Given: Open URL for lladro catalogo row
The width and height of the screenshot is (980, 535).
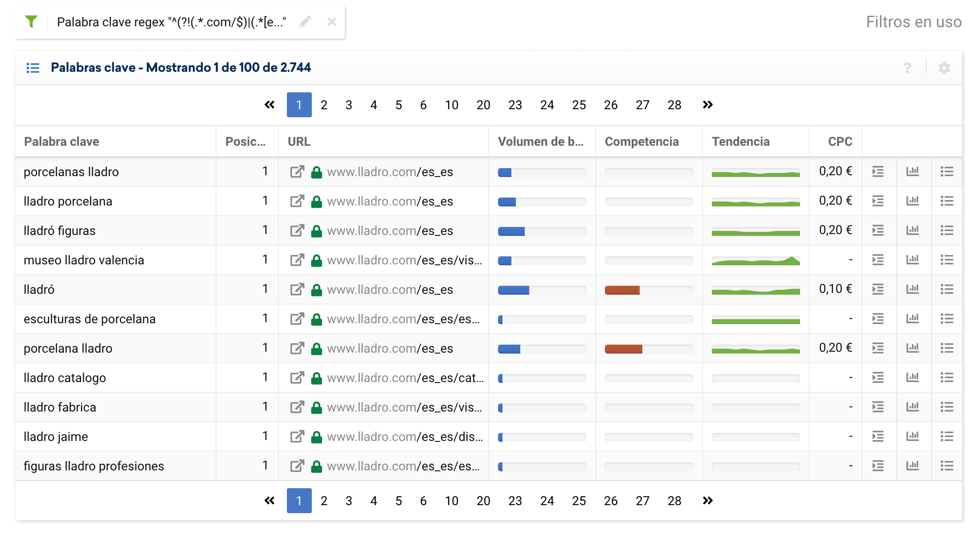Looking at the screenshot, I should pos(405,378).
